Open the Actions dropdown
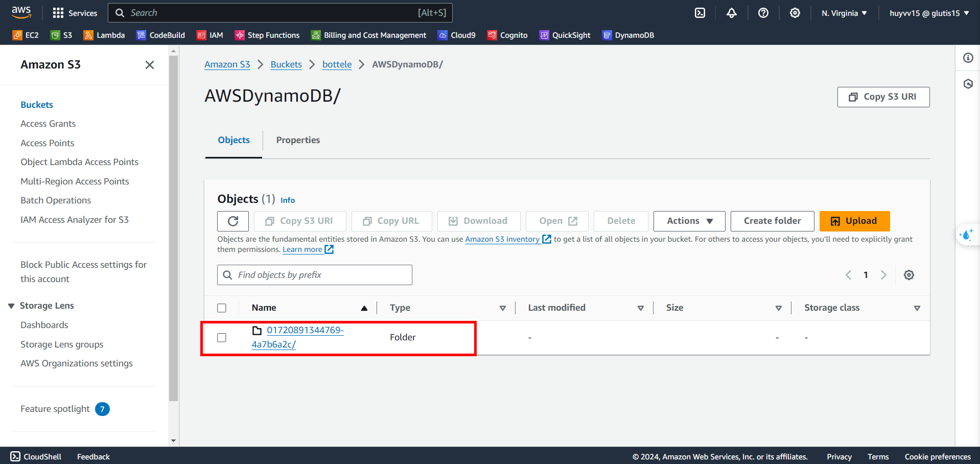This screenshot has width=980, height=464. [689, 221]
